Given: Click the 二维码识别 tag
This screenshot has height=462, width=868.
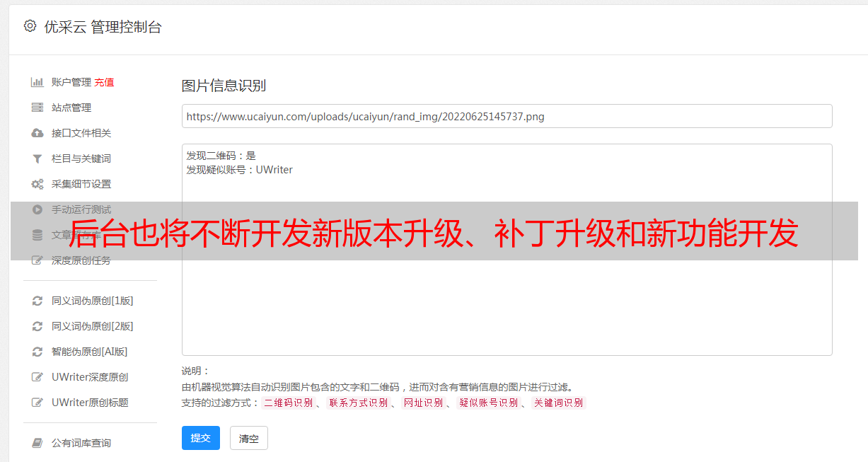Looking at the screenshot, I should (288, 403).
